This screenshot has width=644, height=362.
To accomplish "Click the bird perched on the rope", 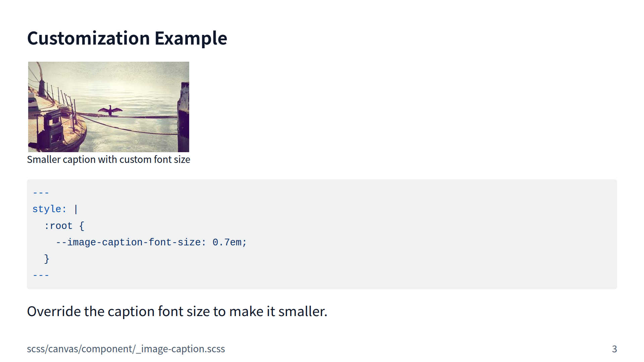I will (x=110, y=110).
